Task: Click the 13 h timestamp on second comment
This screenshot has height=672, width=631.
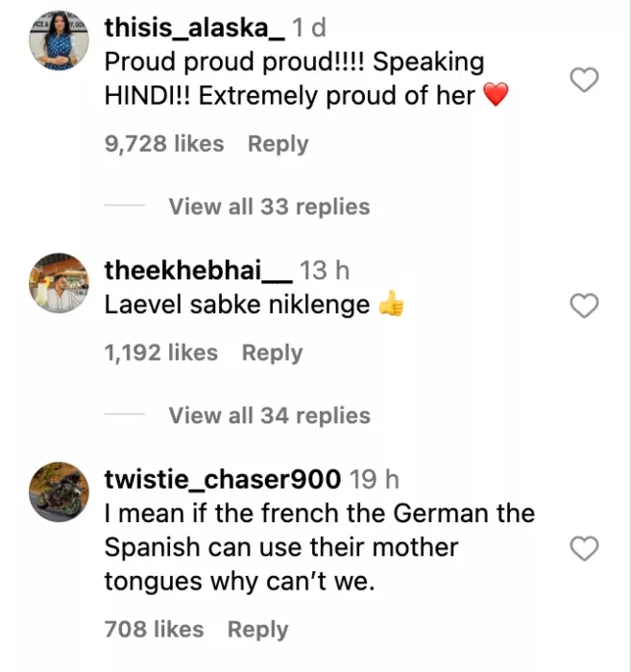Action: coord(325,271)
